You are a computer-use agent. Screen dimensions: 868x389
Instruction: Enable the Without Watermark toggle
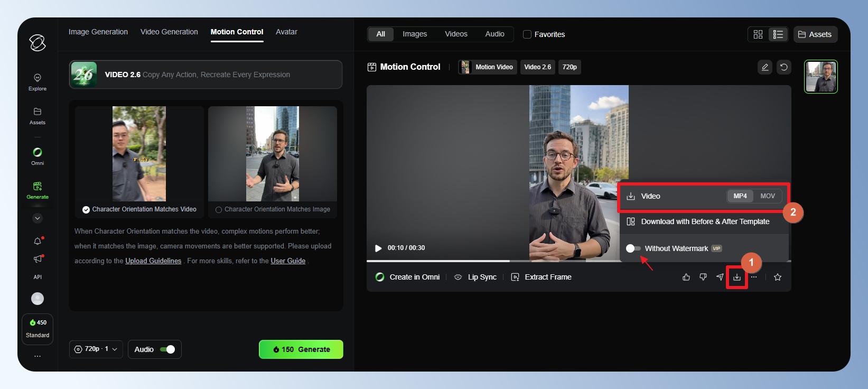coord(633,248)
